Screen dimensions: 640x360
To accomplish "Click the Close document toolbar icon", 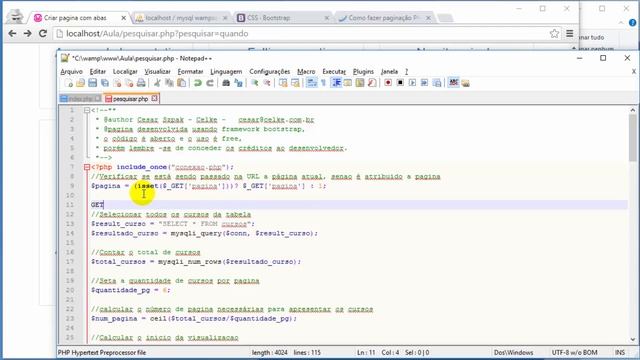I will tap(117, 83).
